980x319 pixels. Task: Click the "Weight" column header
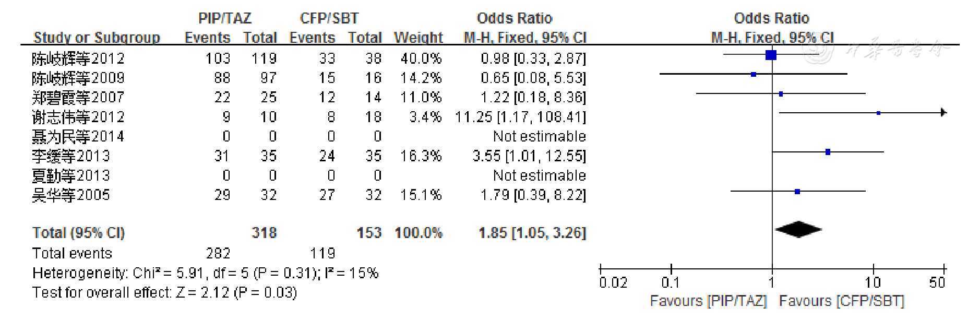point(419,38)
